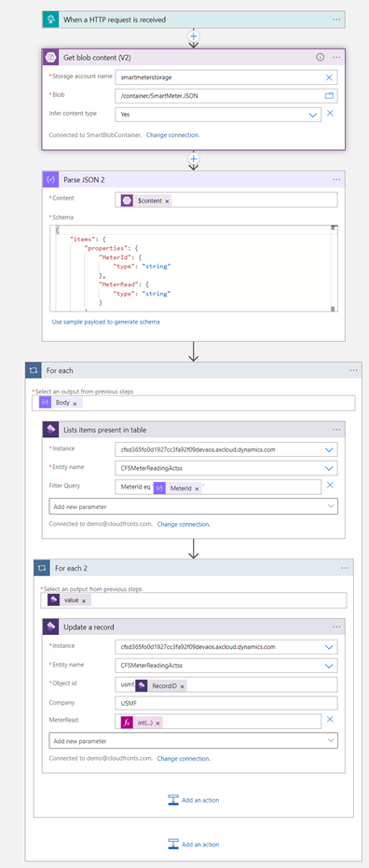Click Add an action inside For each 2
The image size is (369, 868).
193,800
